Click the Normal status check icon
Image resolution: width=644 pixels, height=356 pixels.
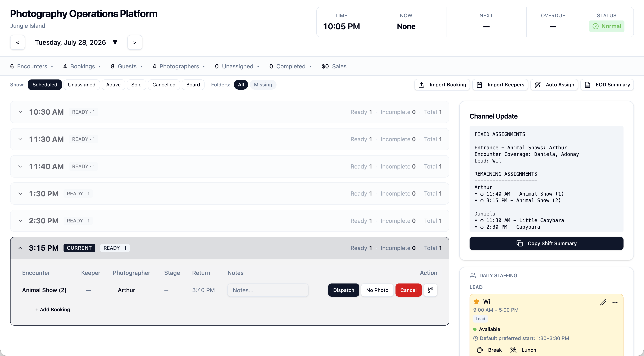coord(596,26)
